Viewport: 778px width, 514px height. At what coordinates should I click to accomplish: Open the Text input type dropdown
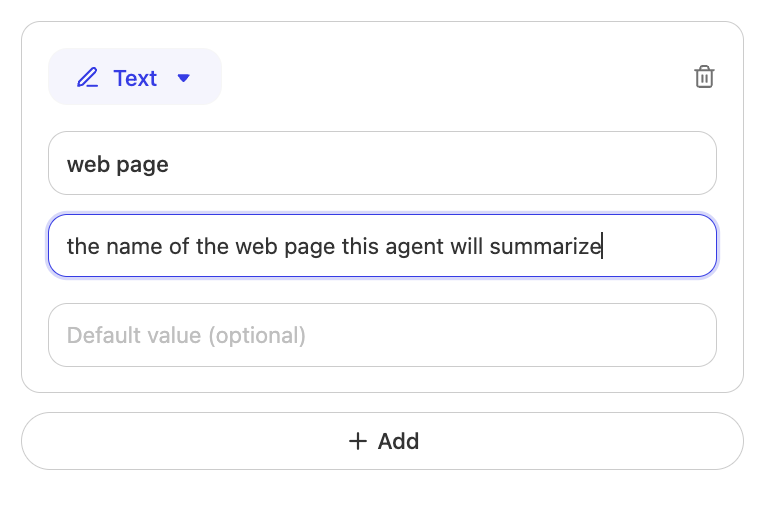click(x=135, y=77)
